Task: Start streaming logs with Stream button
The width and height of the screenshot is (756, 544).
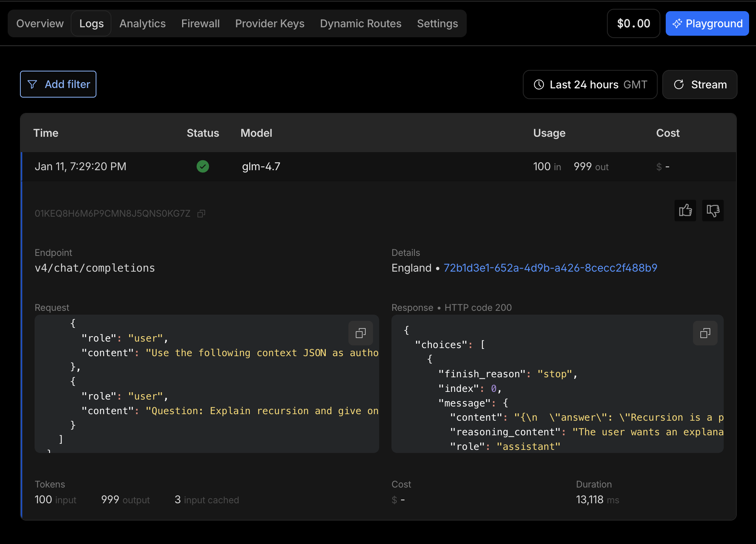Action: point(700,85)
